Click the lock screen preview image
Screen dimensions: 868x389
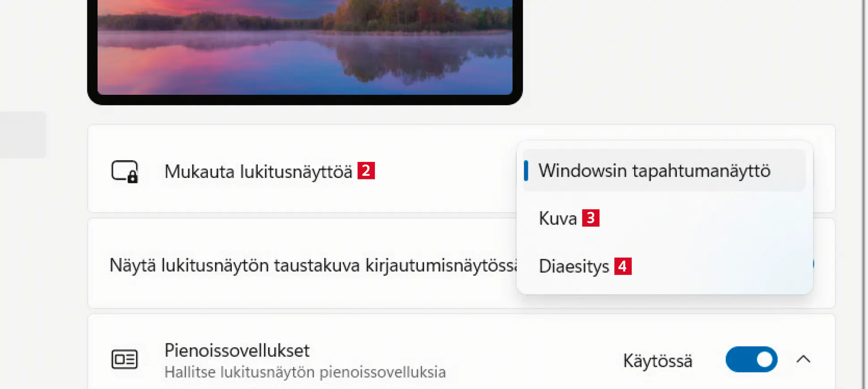pos(305,47)
